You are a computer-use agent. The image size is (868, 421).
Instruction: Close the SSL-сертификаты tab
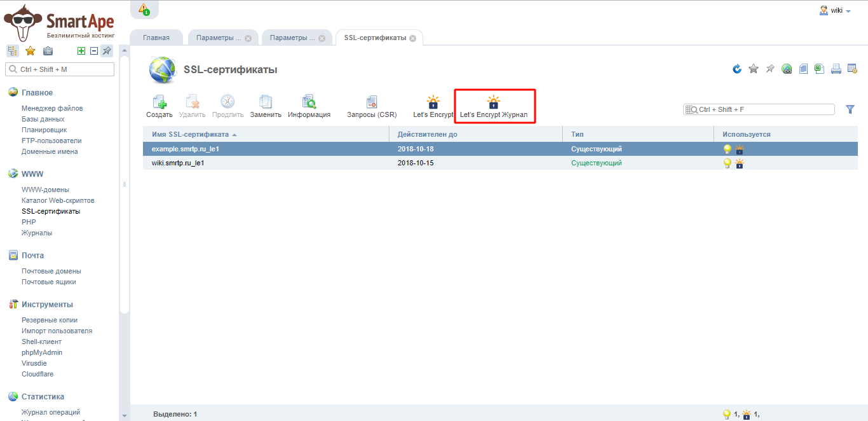pos(412,38)
